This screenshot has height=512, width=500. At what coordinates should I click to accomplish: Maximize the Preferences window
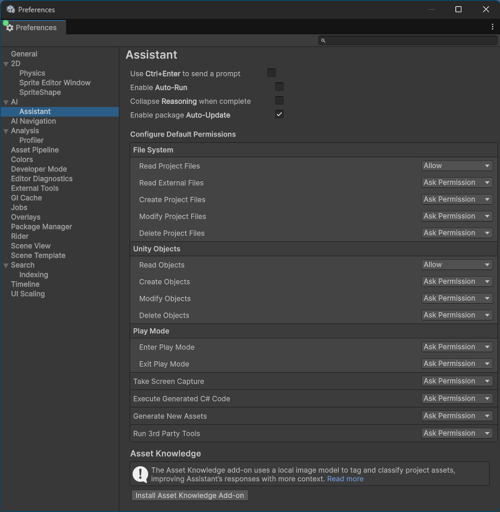pos(458,9)
